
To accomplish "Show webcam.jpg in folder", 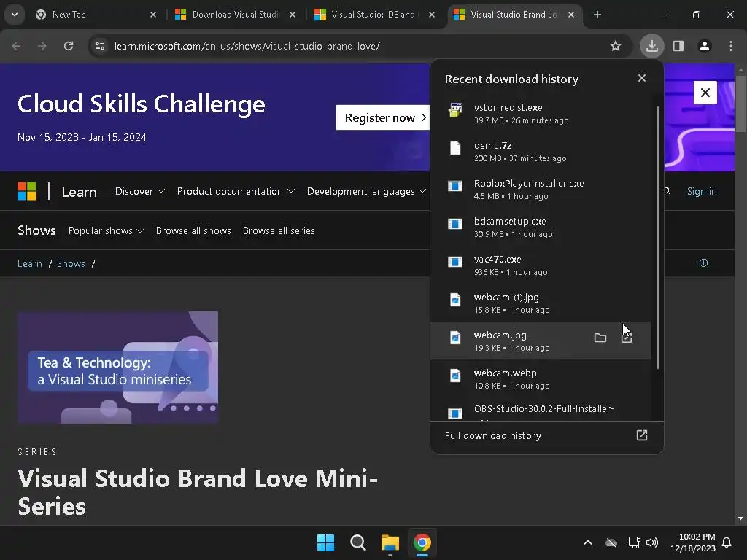I will (x=600, y=338).
